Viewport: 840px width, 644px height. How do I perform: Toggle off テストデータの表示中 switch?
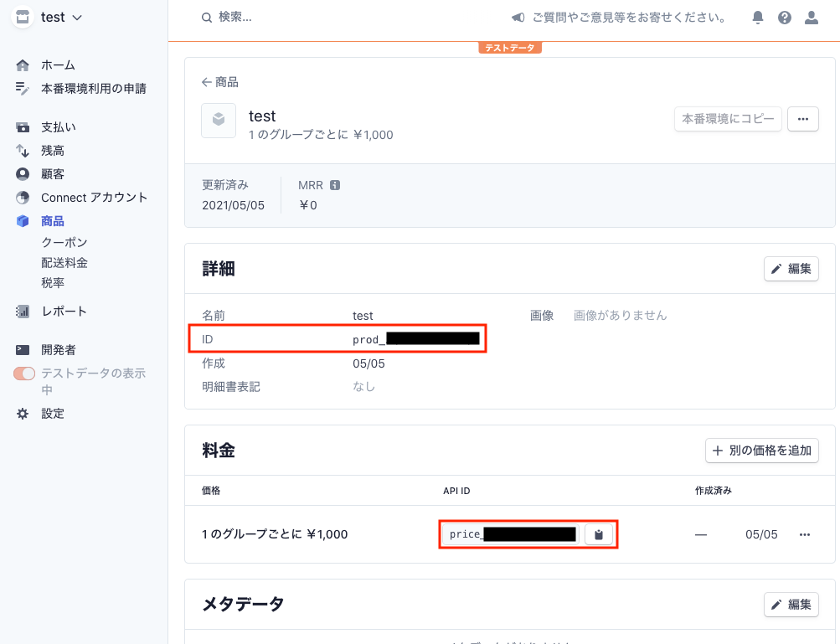pyautogui.click(x=23, y=374)
